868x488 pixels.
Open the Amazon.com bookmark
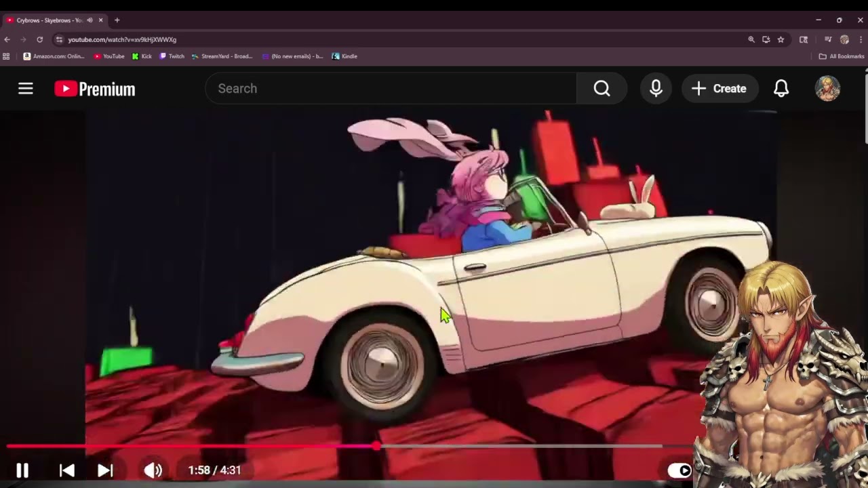click(54, 56)
